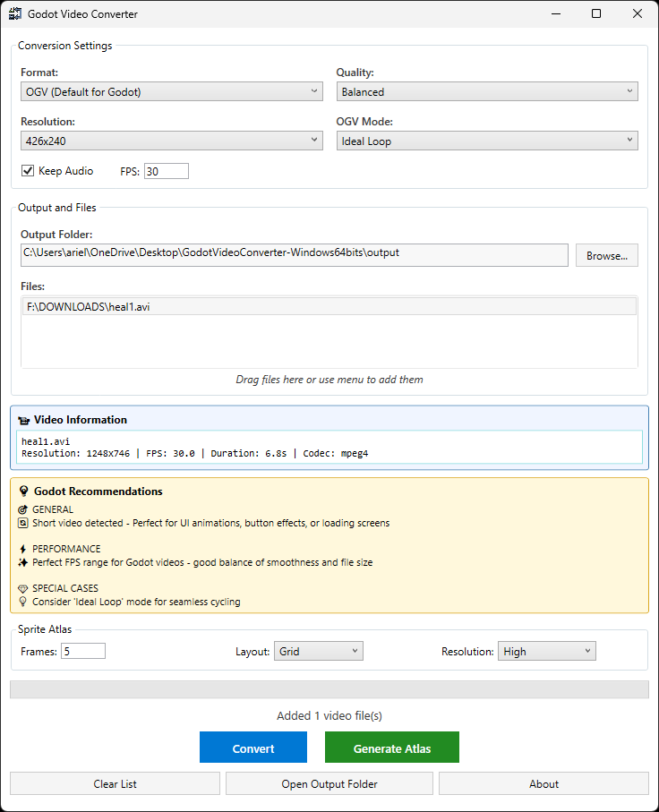
Task: Open the OGV Mode dropdown
Action: pyautogui.click(x=487, y=141)
